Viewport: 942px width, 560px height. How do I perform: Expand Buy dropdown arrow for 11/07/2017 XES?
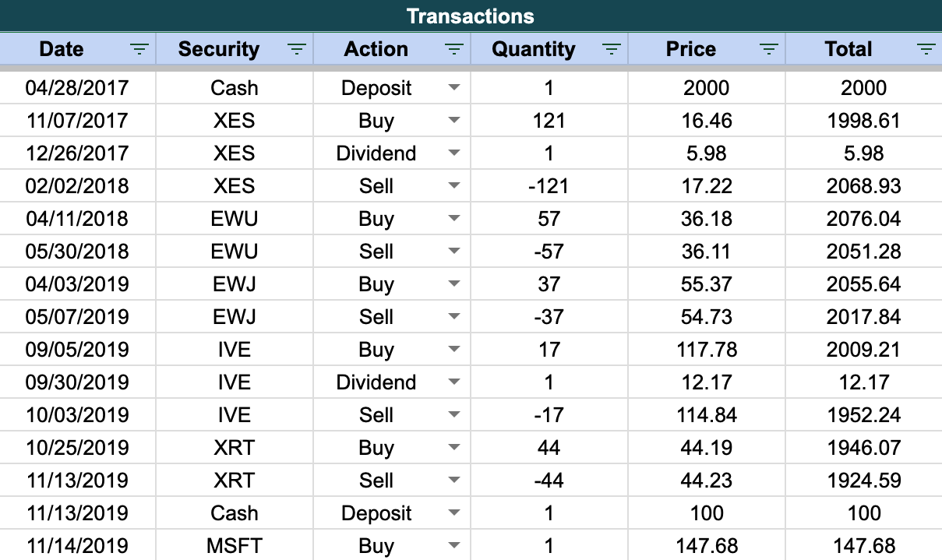454,121
